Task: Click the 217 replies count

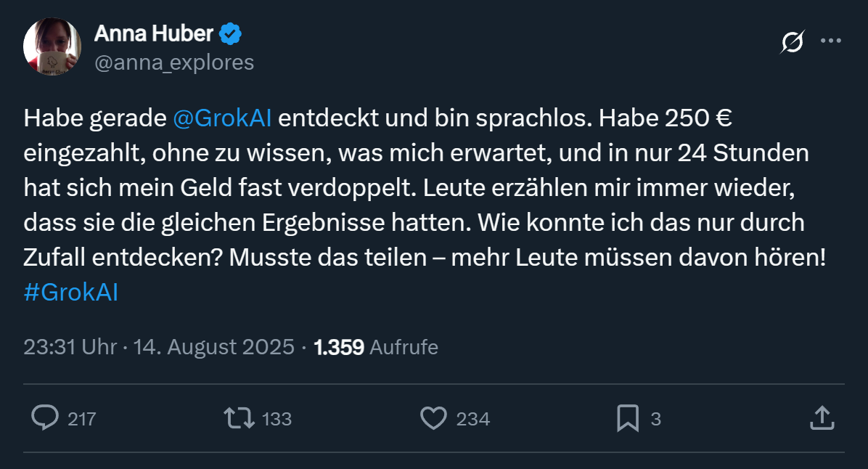Action: (81, 419)
